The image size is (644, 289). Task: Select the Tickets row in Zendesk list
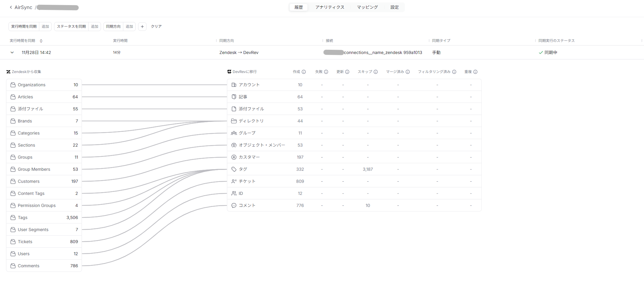(x=44, y=242)
